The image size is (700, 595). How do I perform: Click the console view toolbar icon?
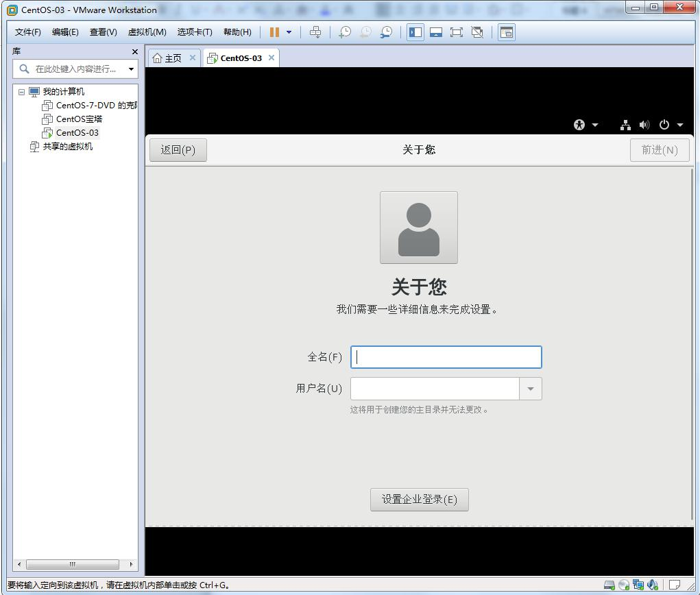(507, 32)
